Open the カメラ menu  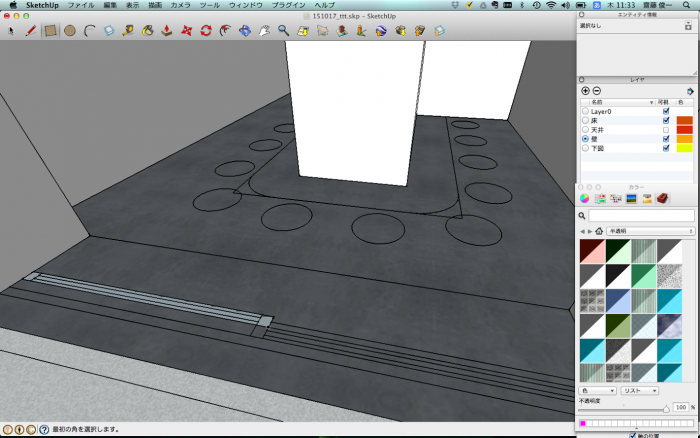[x=181, y=5]
